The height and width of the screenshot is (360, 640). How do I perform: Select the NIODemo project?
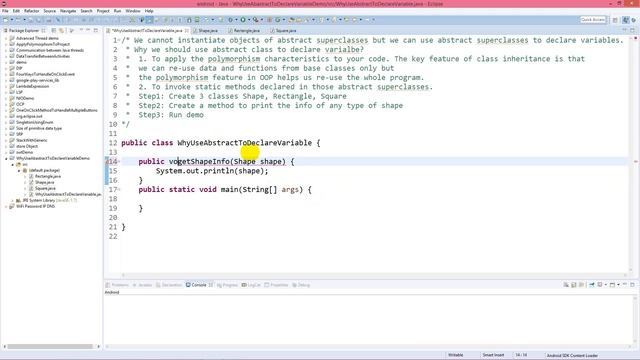tap(25, 98)
